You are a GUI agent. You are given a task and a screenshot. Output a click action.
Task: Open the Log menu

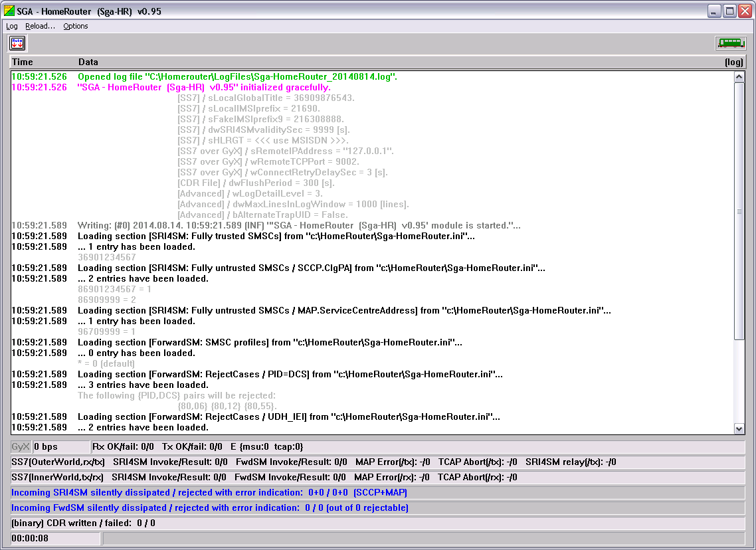click(x=12, y=27)
